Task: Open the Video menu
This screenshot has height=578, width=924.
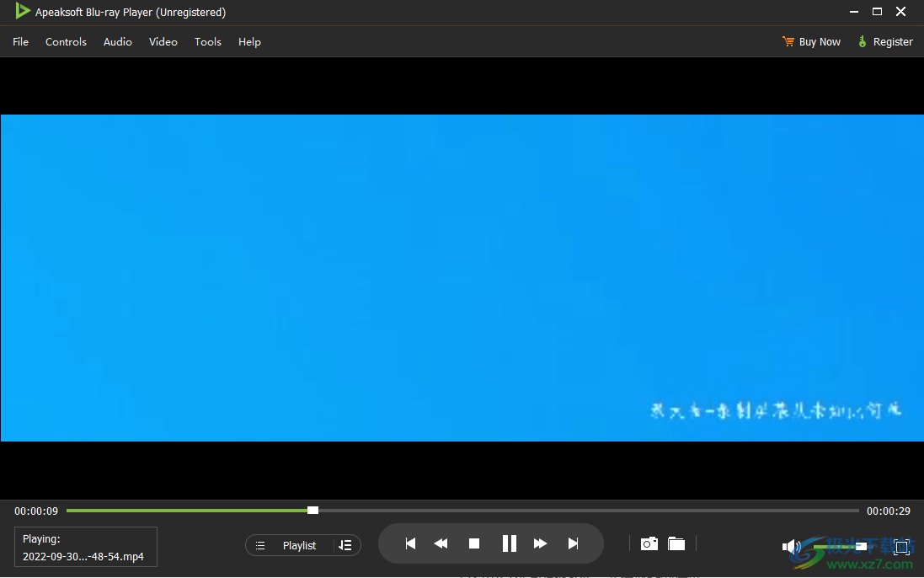Action: (x=163, y=41)
